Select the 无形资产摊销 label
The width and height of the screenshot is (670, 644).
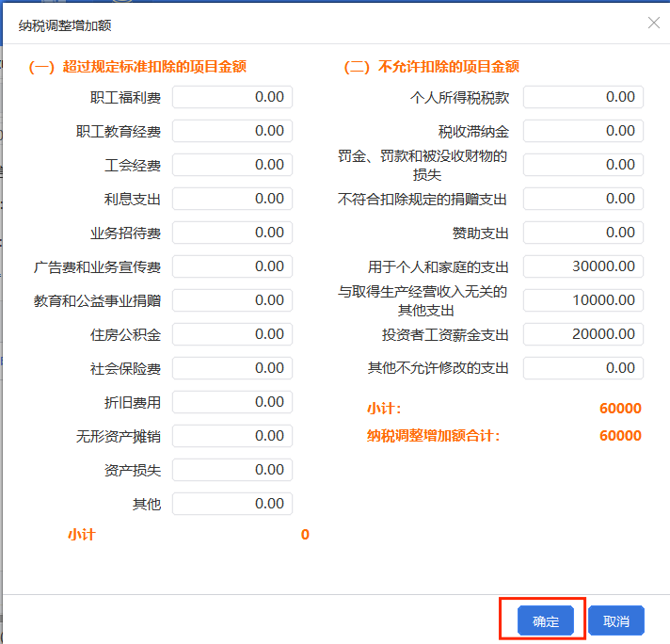119,436
